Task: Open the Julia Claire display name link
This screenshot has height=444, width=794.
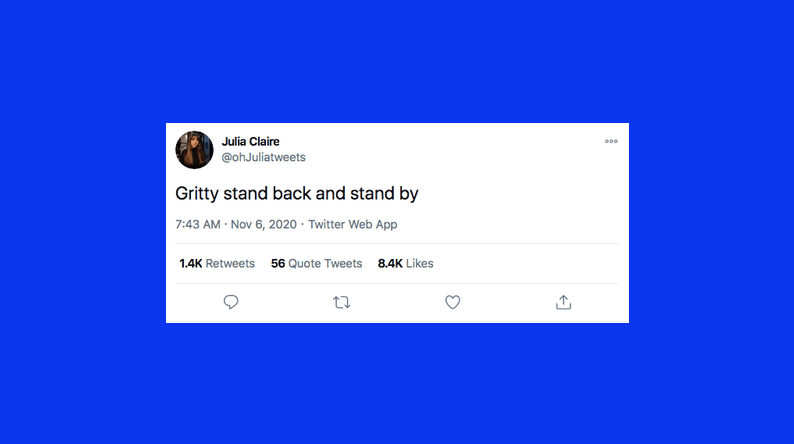Action: coord(251,142)
